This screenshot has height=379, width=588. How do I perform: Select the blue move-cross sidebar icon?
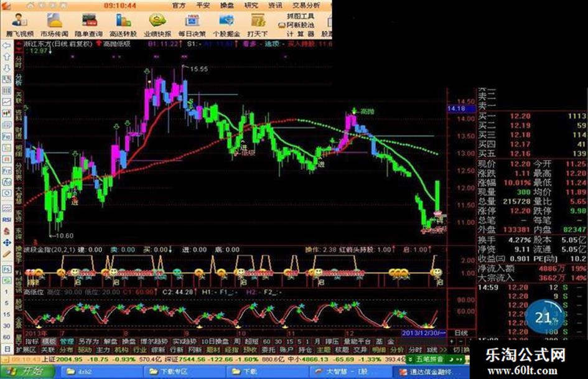pos(7,243)
